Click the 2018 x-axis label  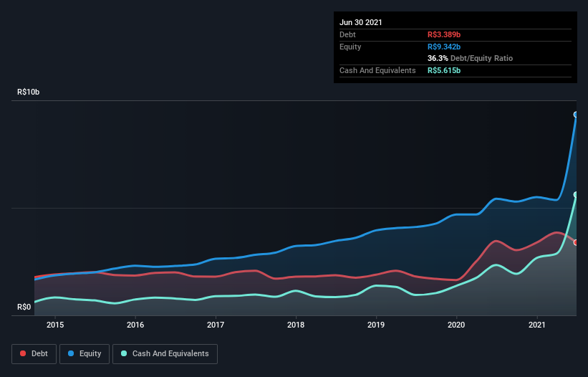[x=296, y=325]
